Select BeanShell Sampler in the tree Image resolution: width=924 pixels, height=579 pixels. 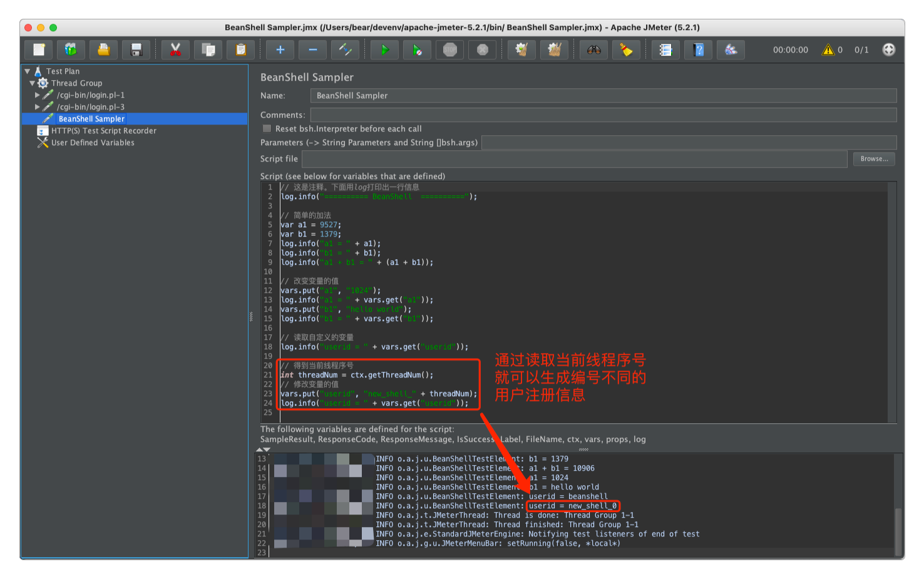(x=91, y=119)
